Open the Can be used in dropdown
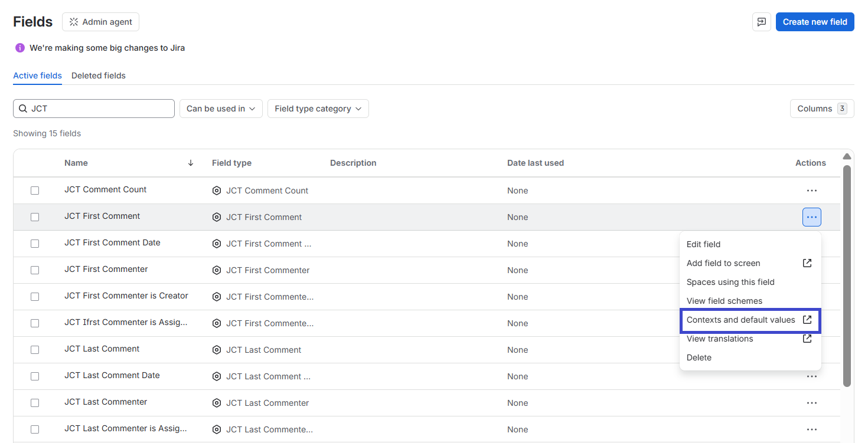The image size is (868, 443). tap(221, 109)
